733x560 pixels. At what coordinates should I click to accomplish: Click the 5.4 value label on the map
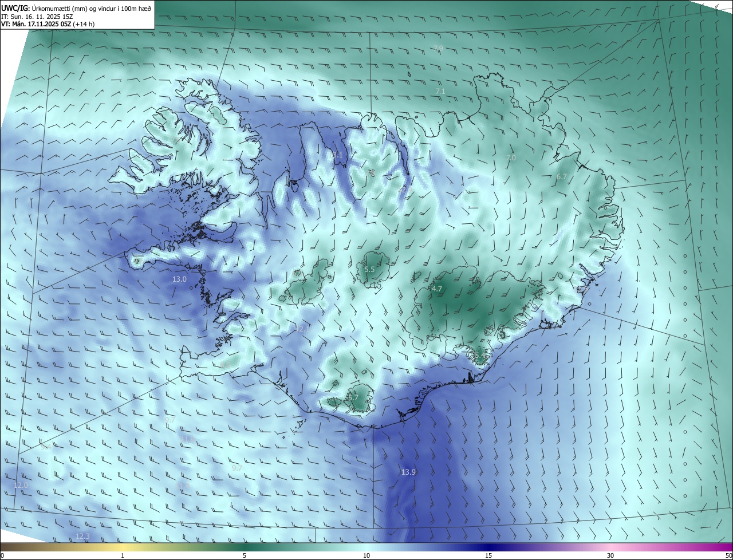[x=479, y=356]
